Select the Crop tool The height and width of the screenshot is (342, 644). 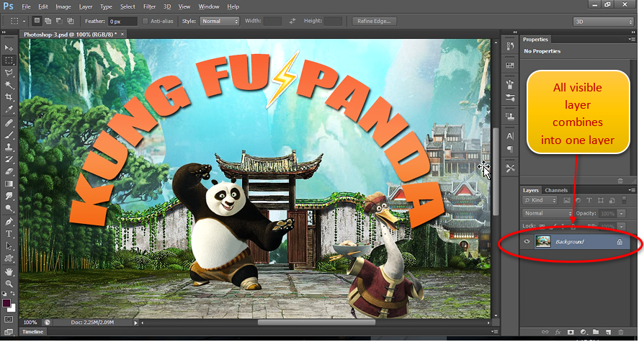[x=9, y=97]
